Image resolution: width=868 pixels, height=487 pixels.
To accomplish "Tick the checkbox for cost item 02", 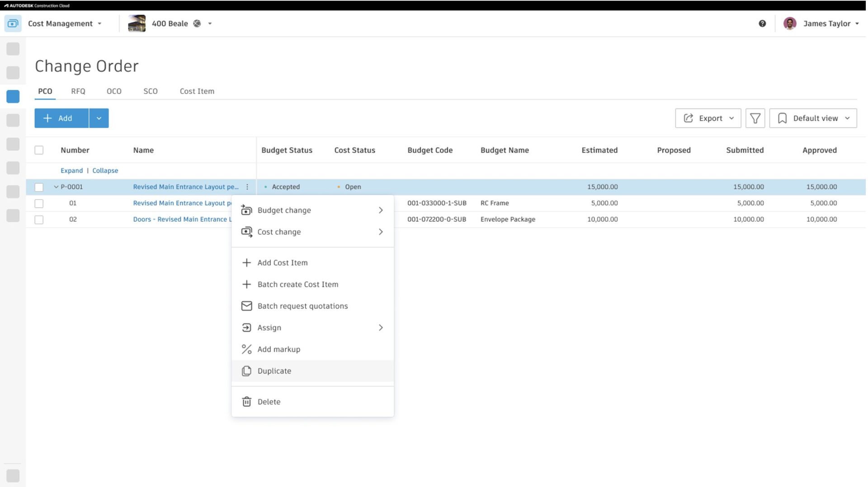I will pos(39,220).
